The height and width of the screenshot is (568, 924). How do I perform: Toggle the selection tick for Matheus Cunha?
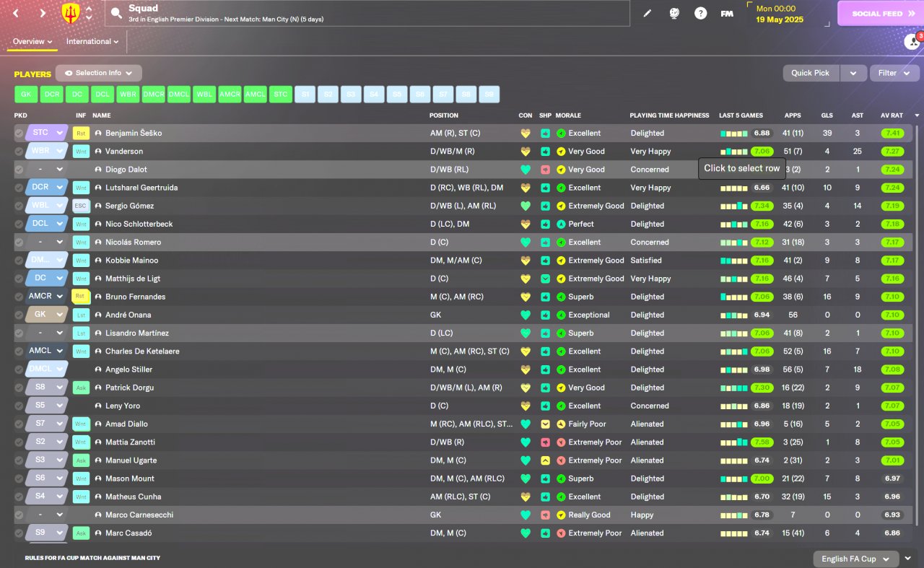click(x=19, y=497)
